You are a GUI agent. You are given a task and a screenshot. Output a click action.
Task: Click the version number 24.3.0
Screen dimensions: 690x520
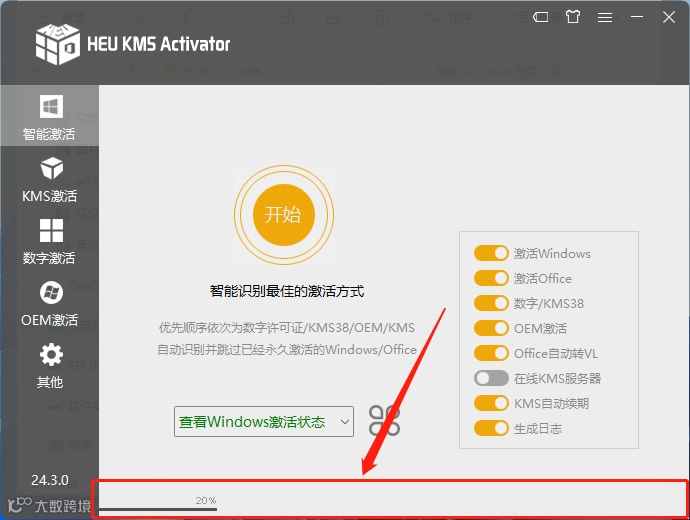pyautogui.click(x=50, y=480)
